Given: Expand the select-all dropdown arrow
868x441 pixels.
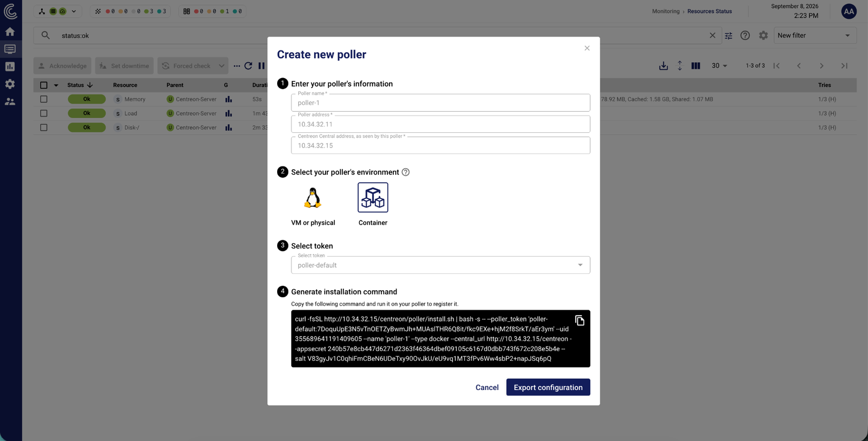Looking at the screenshot, I should coord(56,85).
